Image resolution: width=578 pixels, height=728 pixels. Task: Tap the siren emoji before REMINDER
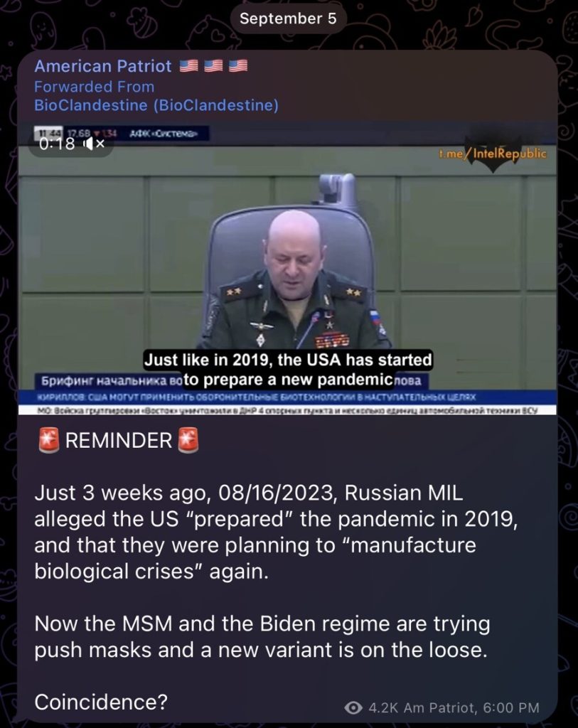coord(49,440)
